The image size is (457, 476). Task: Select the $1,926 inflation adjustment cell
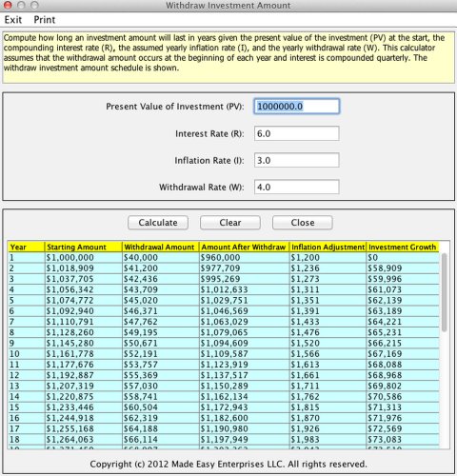click(328, 428)
